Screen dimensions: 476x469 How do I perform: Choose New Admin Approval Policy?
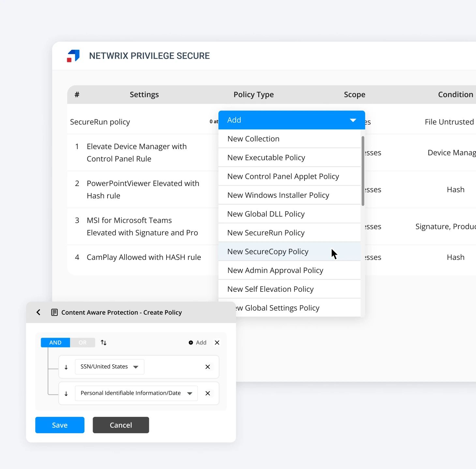point(290,270)
